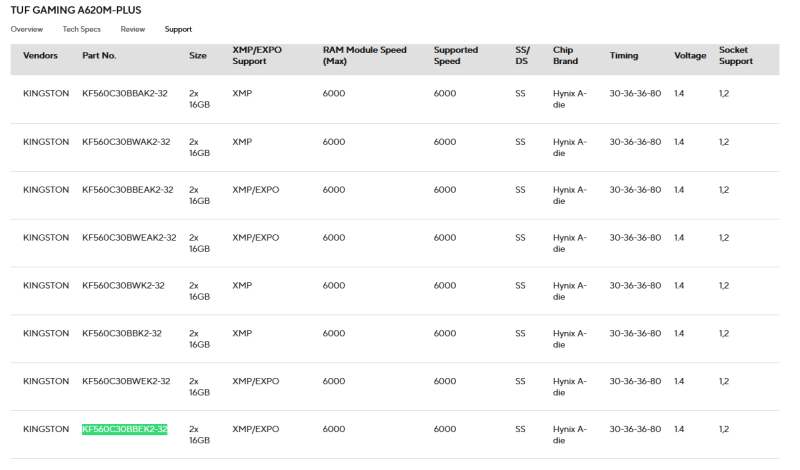Click the Vendors column header

(40, 56)
